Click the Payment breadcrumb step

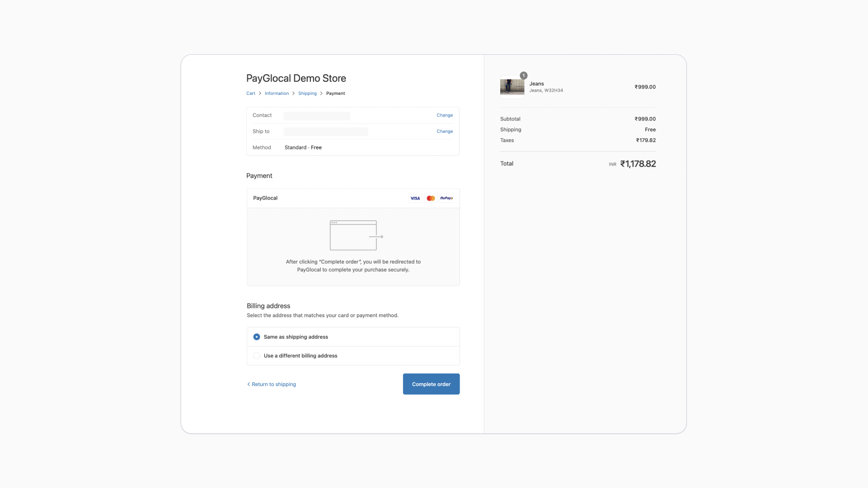coord(335,93)
